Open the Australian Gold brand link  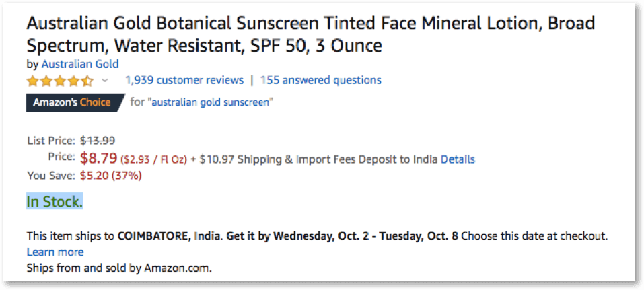coord(80,64)
